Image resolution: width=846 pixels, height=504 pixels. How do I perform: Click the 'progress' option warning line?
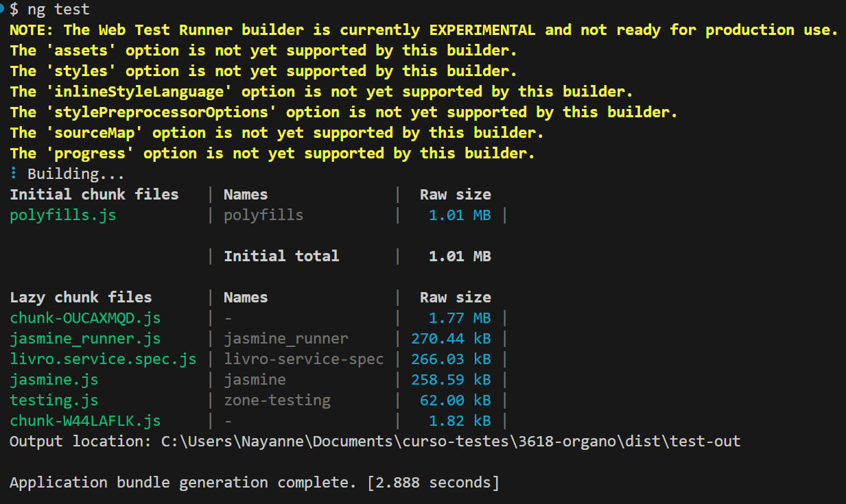pos(272,154)
